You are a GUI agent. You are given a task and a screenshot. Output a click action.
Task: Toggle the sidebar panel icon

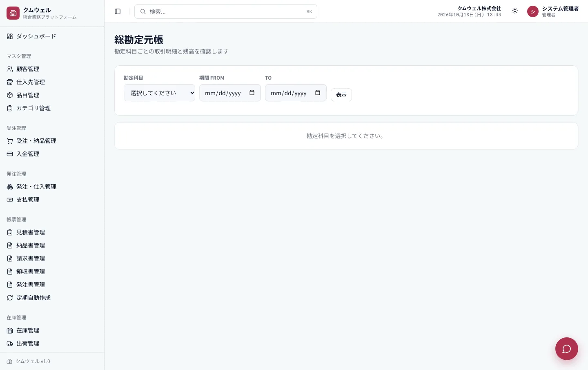click(118, 11)
